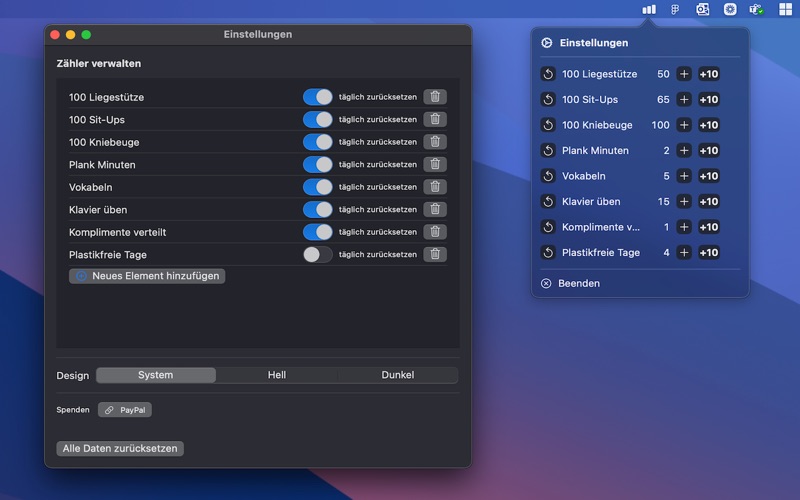
Task: Choose Beenden in the popup menu
Action: [x=570, y=283]
